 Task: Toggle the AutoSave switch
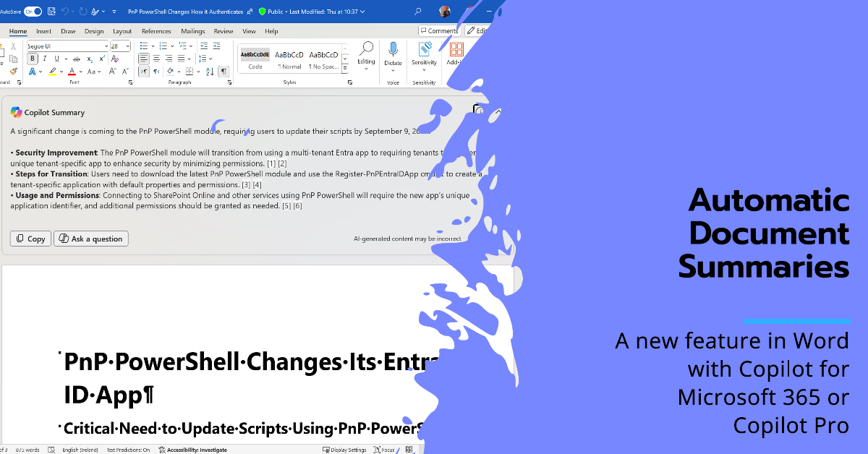pyautogui.click(x=33, y=12)
